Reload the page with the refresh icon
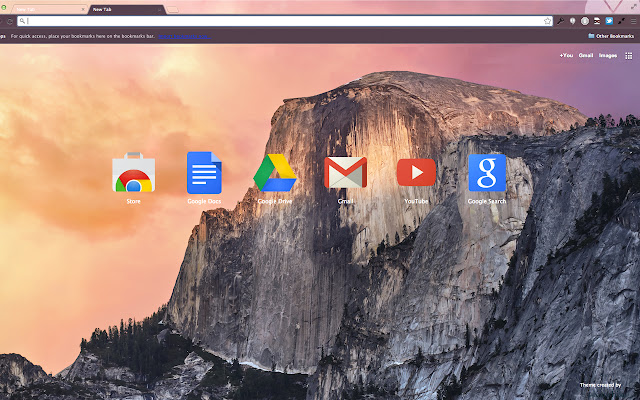This screenshot has height=400, width=640. [x=10, y=21]
